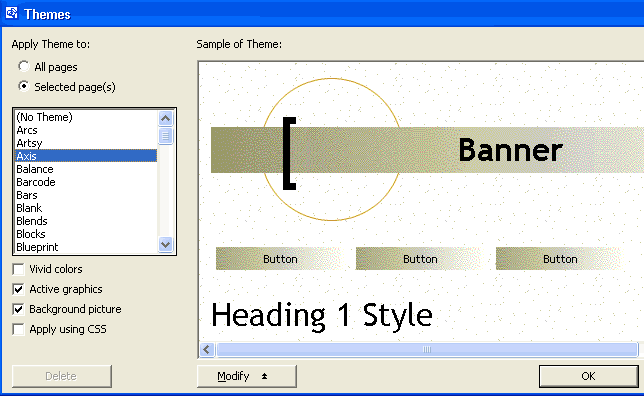Expand the Modify button options
This screenshot has height=396, width=644.
(246, 376)
